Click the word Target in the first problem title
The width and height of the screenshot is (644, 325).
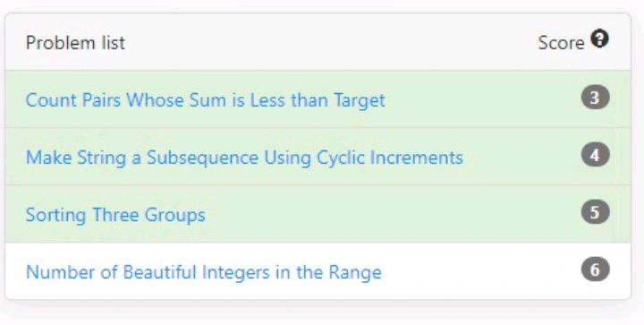click(x=360, y=101)
